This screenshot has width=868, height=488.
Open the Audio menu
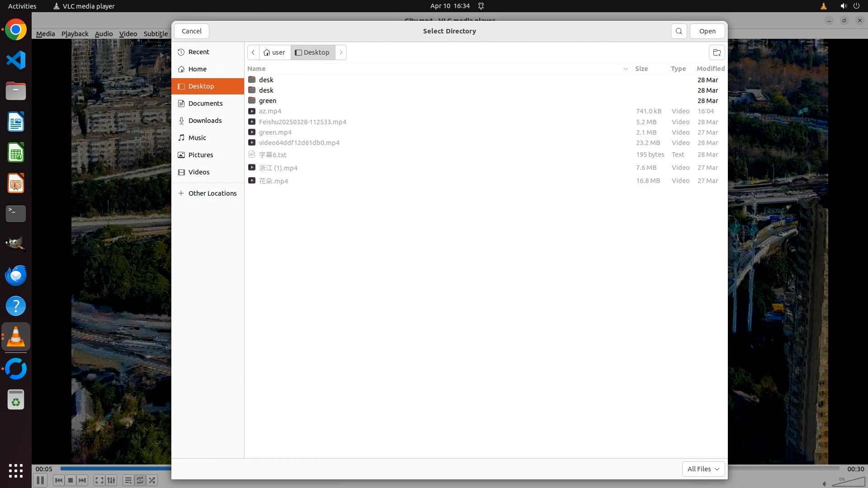(104, 34)
